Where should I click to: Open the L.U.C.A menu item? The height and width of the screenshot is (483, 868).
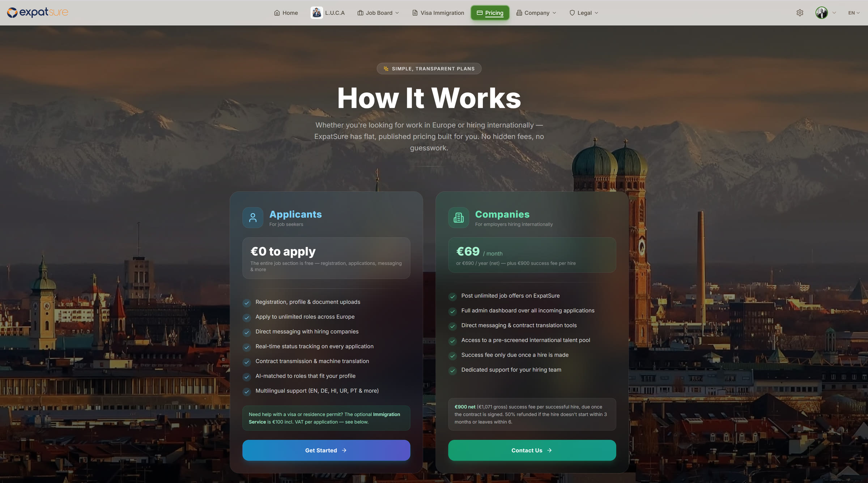pos(328,13)
